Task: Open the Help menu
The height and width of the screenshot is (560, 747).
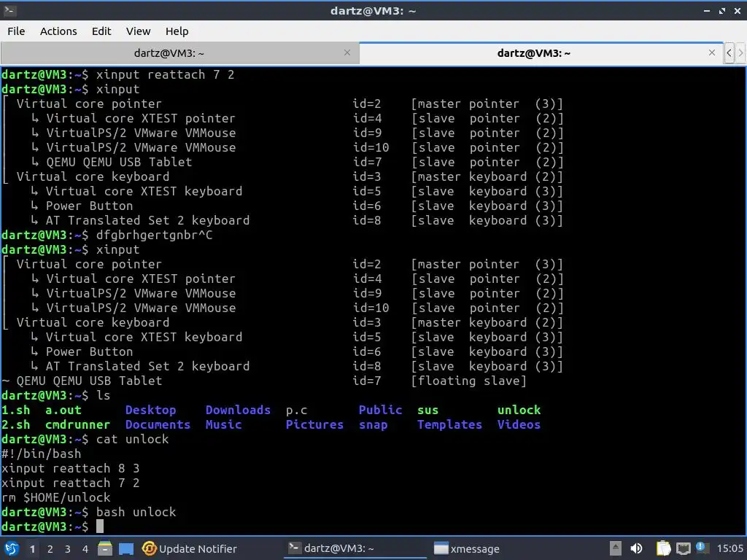Action: (x=177, y=31)
